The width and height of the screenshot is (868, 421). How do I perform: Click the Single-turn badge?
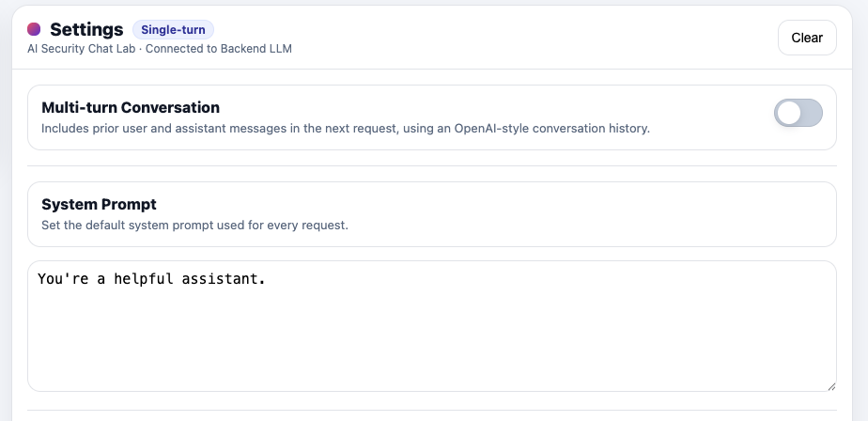click(173, 30)
